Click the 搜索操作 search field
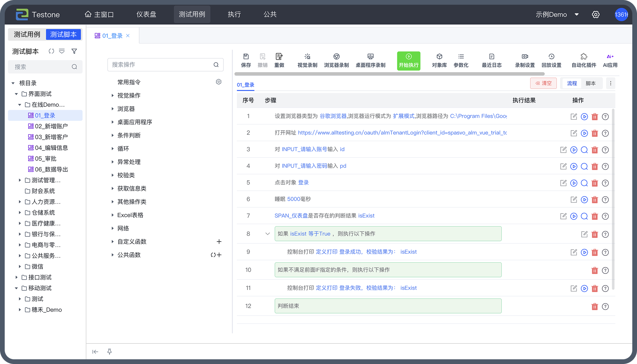637x364 pixels. (x=161, y=65)
